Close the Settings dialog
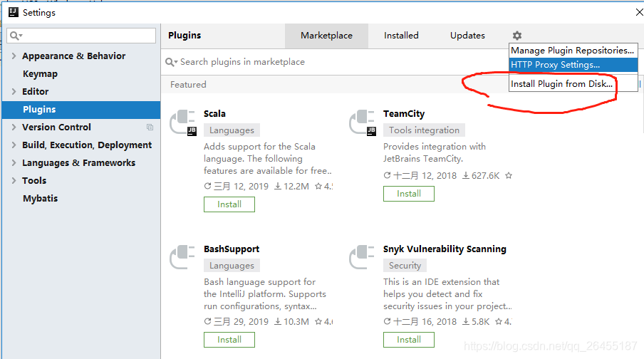The height and width of the screenshot is (359, 644). (x=639, y=12)
